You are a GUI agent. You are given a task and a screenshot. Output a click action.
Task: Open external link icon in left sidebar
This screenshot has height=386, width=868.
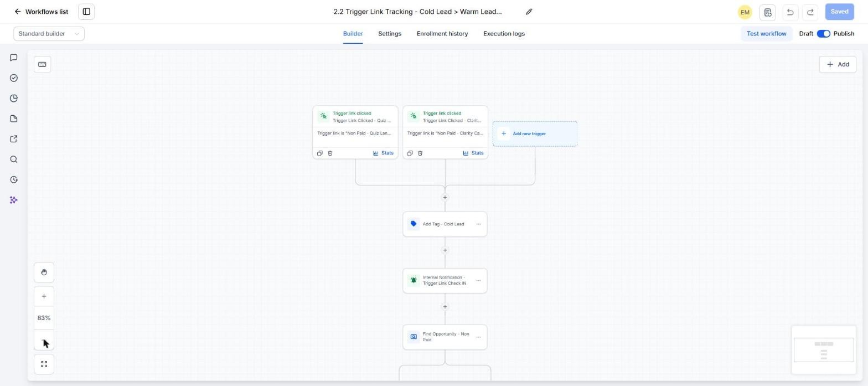tap(14, 139)
